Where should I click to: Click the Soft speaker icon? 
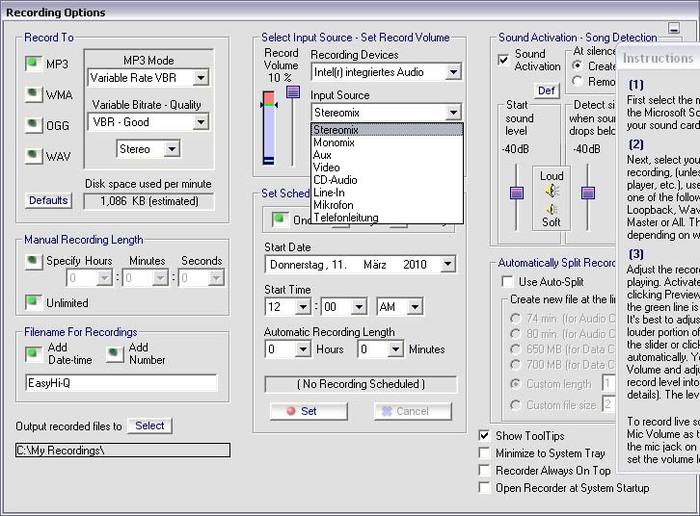(551, 209)
